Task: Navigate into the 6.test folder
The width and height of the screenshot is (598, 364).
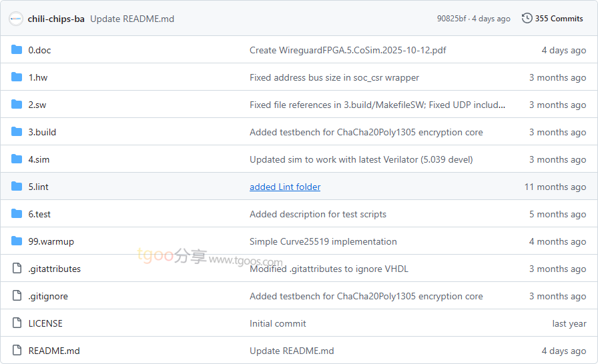Action: pos(39,214)
